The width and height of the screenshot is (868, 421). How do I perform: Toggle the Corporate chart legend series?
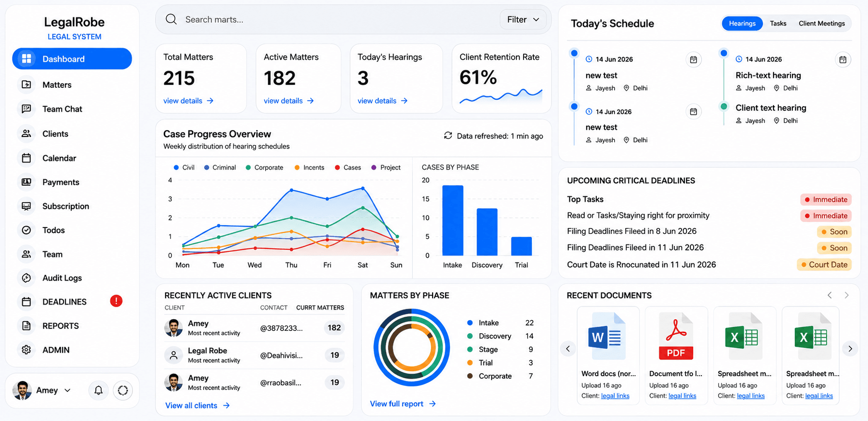pyautogui.click(x=264, y=167)
